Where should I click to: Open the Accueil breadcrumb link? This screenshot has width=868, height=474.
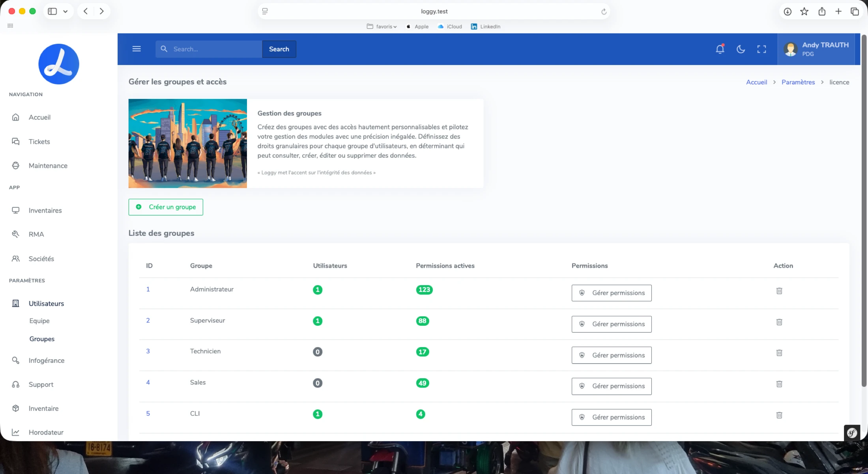coord(756,82)
